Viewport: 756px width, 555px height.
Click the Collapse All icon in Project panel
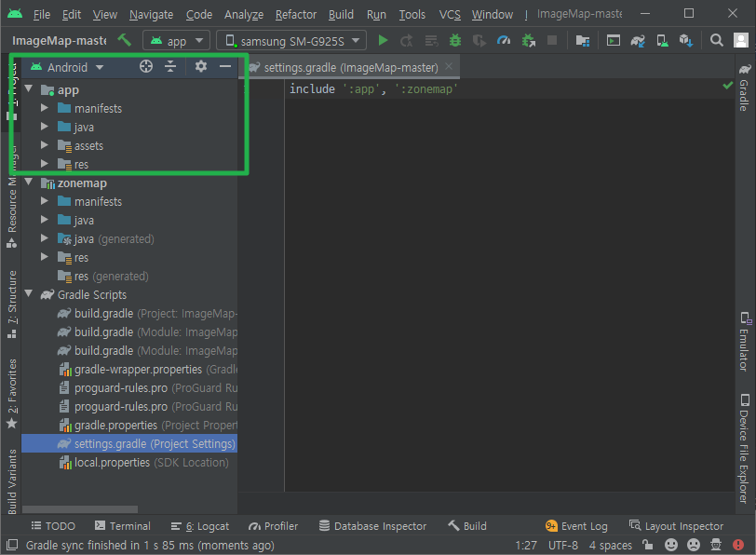[x=170, y=66]
